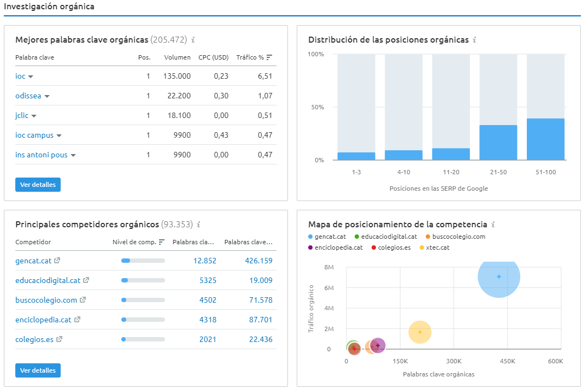
Task: Click Ver detalles under organic keywords table
Action: (x=38, y=185)
